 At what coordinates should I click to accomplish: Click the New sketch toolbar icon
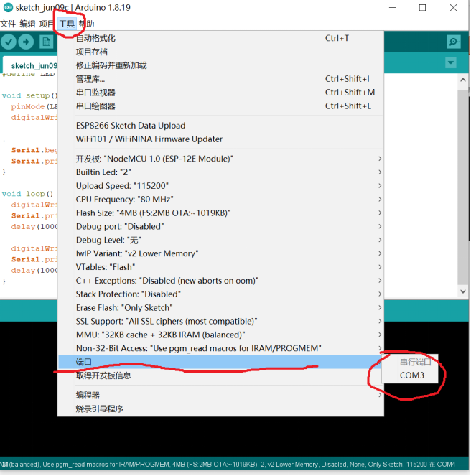tap(46, 42)
